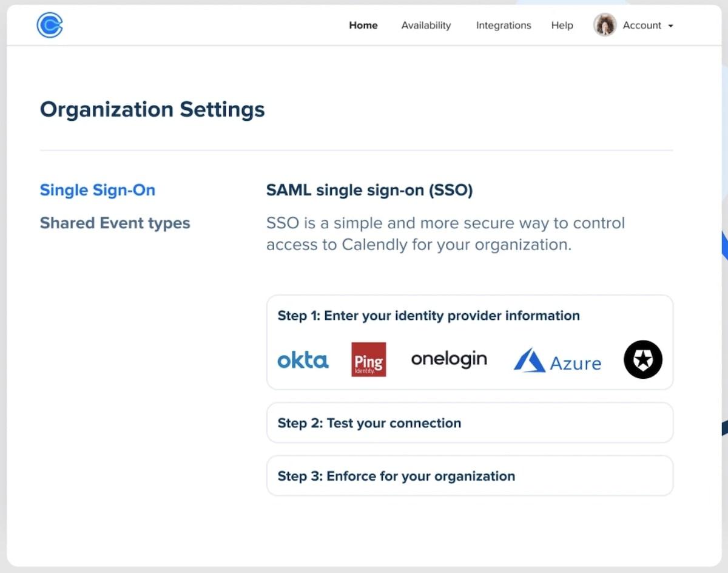Image resolution: width=728 pixels, height=573 pixels.
Task: Open the Integrations menu item
Action: [504, 25]
